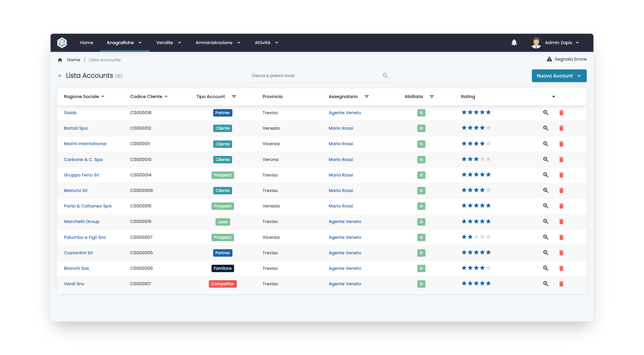The image size is (644, 355).
Task: Create a Nuovo Account
Action: pos(559,76)
